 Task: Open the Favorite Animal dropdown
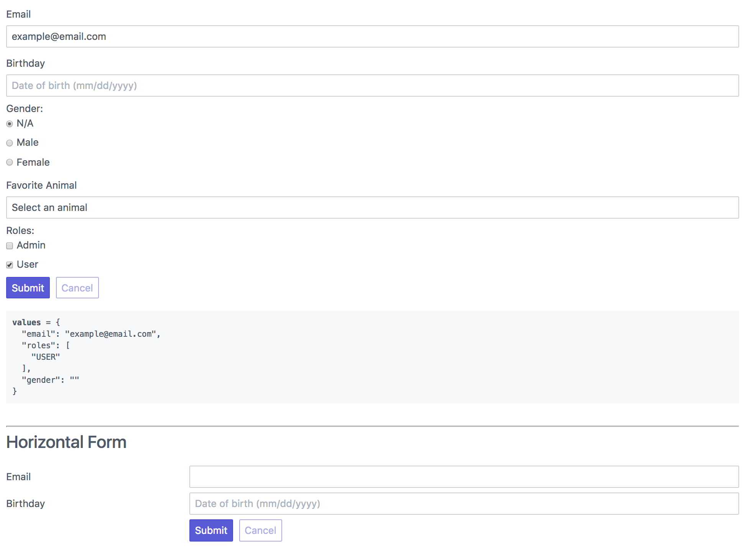[372, 207]
